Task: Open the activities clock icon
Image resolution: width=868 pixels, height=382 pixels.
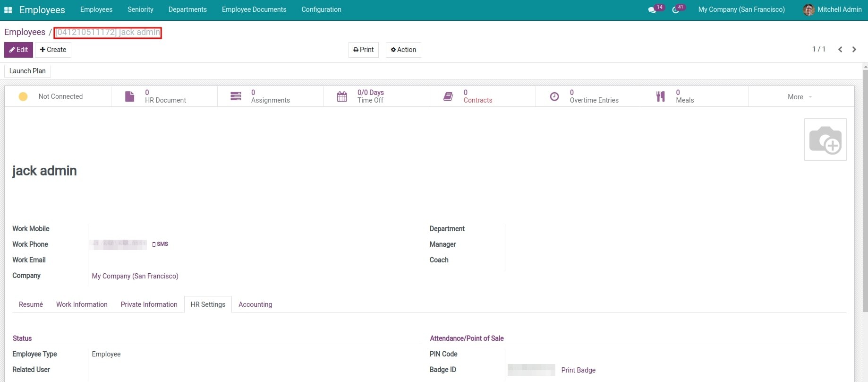Action: point(676,10)
